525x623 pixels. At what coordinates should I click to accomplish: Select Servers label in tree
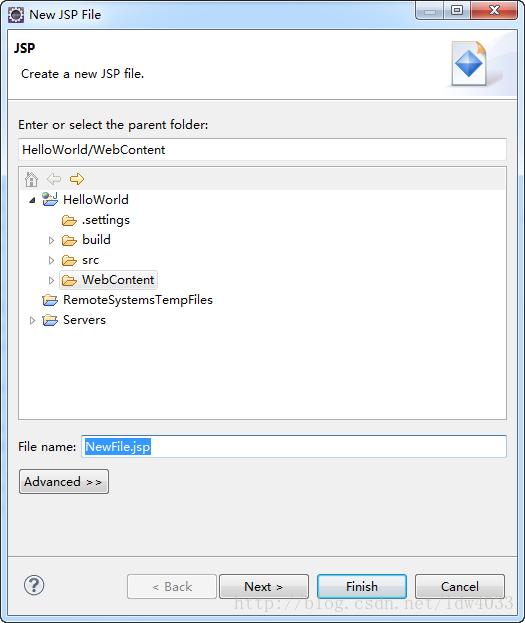tap(84, 320)
